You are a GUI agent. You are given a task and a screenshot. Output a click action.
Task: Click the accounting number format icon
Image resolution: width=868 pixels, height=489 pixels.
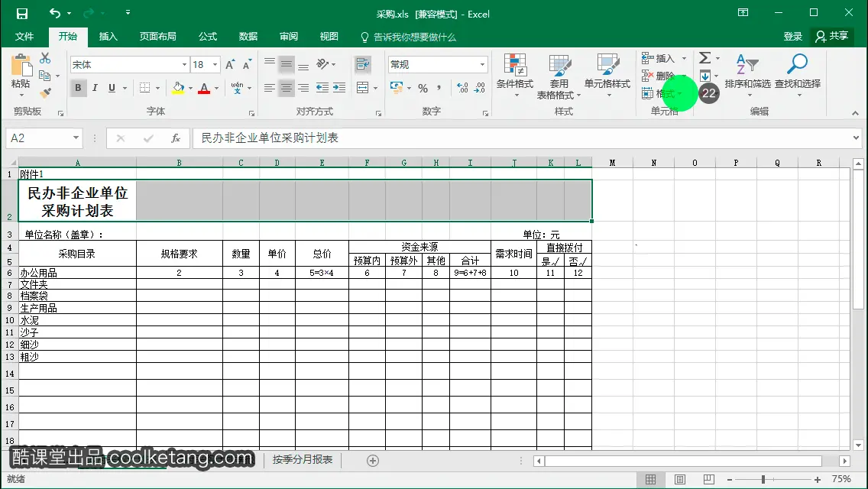pos(397,88)
